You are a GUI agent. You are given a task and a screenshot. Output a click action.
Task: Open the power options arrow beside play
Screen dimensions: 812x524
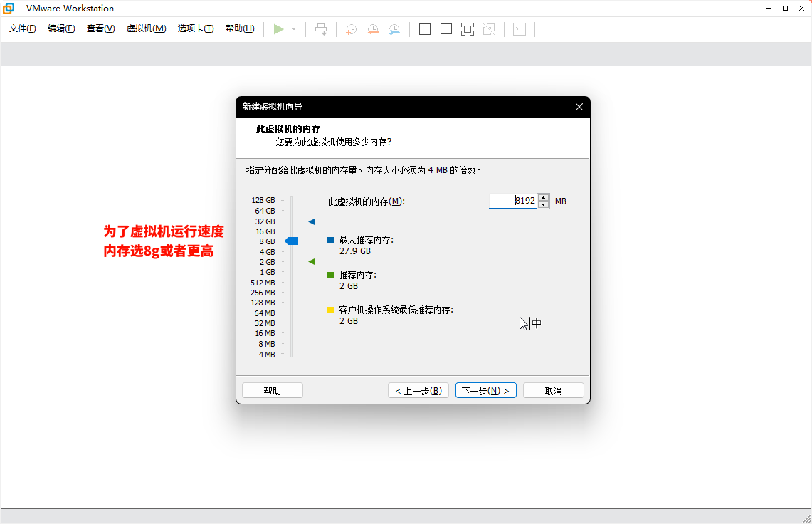(x=294, y=29)
